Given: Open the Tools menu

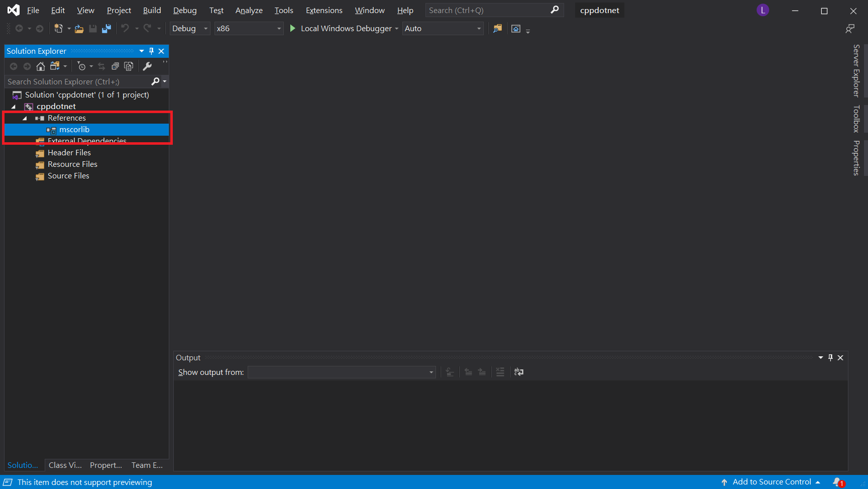Looking at the screenshot, I should [x=284, y=10].
